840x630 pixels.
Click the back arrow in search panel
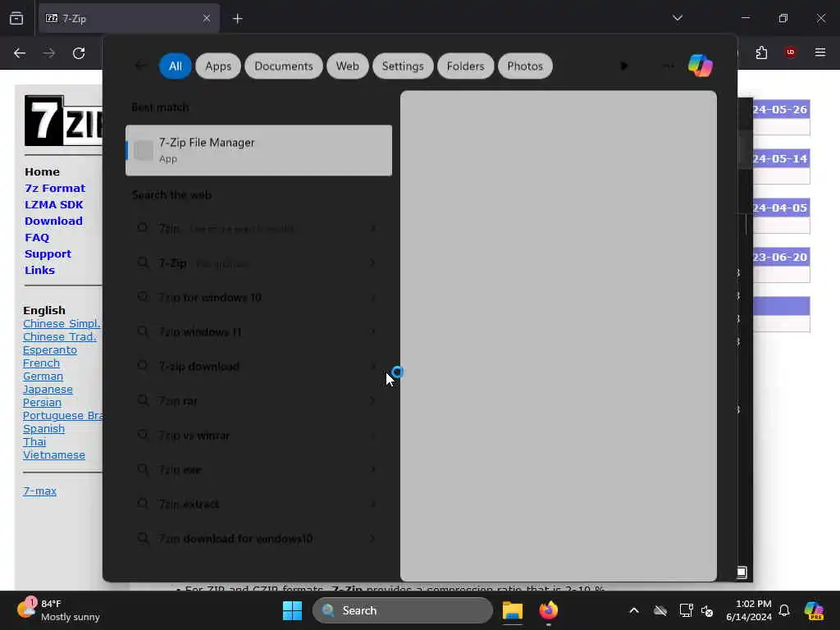(141, 66)
